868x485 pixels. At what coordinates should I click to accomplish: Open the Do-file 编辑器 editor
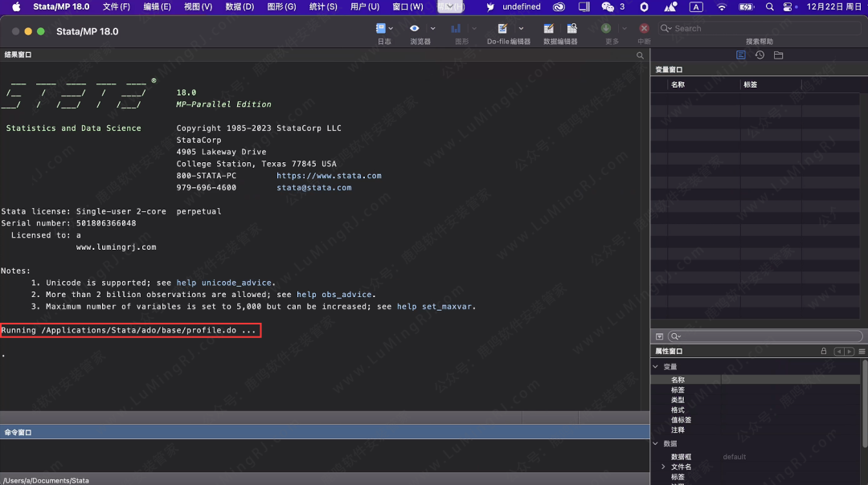click(x=502, y=29)
